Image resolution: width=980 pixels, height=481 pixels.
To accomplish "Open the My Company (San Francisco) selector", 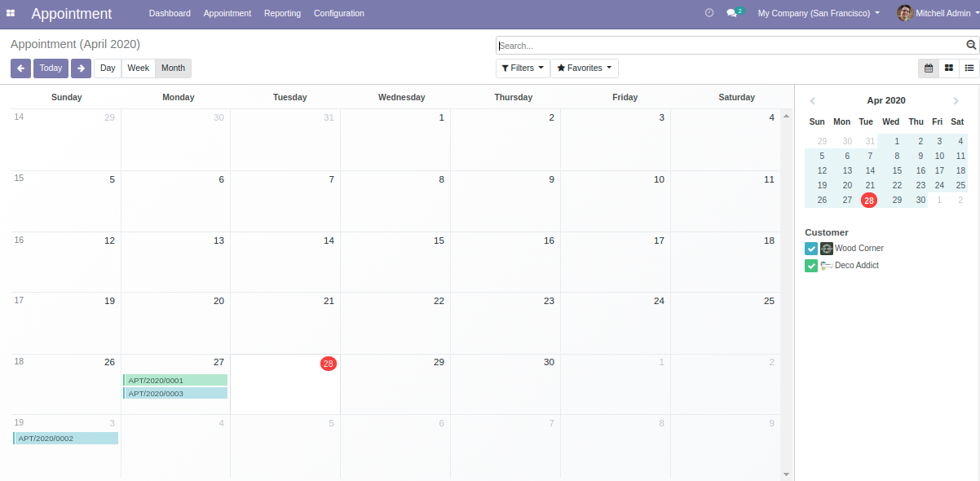I will pyautogui.click(x=819, y=14).
